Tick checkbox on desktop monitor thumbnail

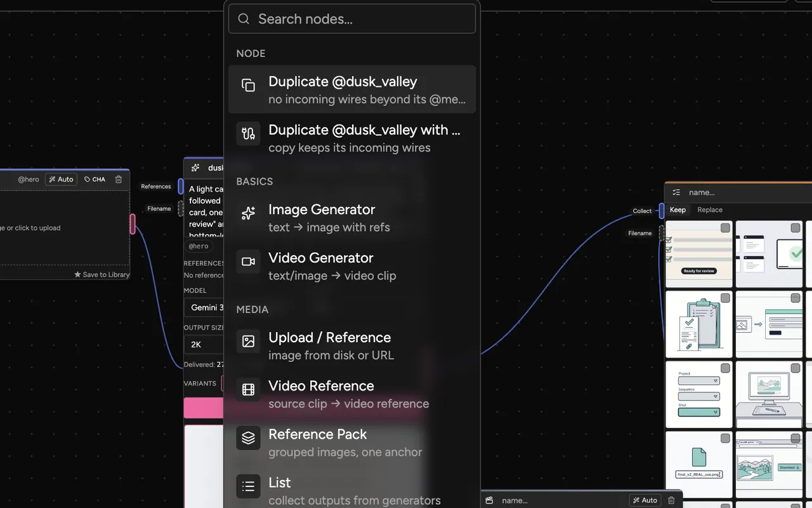point(795,368)
